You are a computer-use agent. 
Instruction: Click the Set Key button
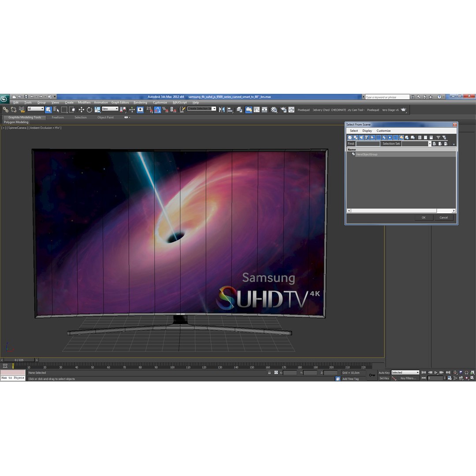384,378
